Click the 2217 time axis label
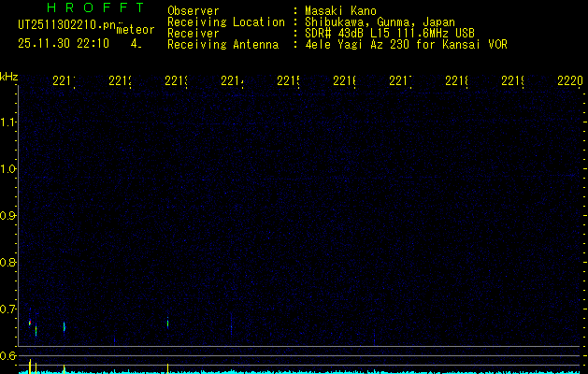588x374 pixels. click(x=401, y=80)
